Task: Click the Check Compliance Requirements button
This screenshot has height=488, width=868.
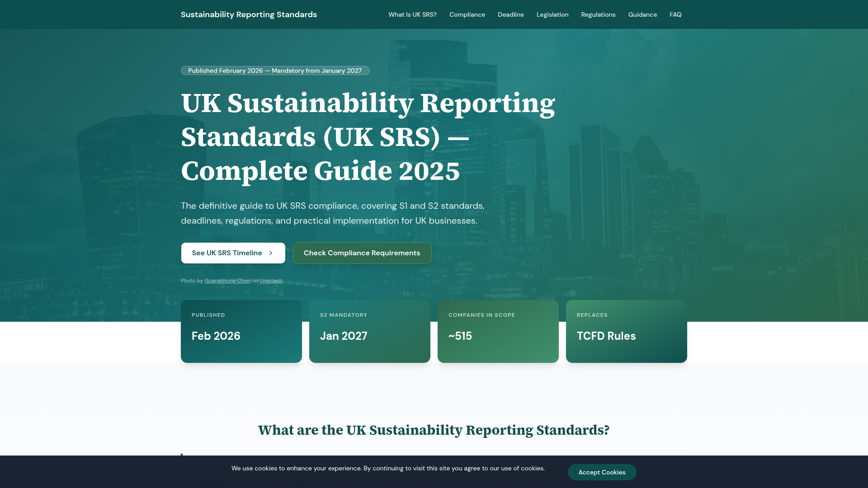Action: (x=362, y=253)
